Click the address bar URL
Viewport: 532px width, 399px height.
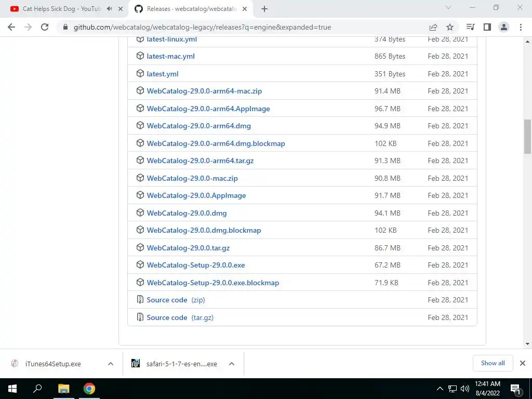[x=202, y=27]
